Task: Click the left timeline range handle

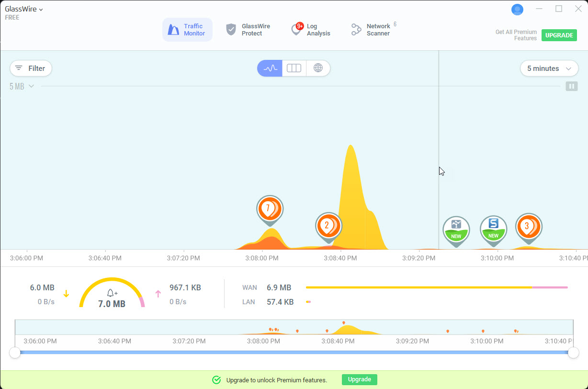Action: point(15,353)
